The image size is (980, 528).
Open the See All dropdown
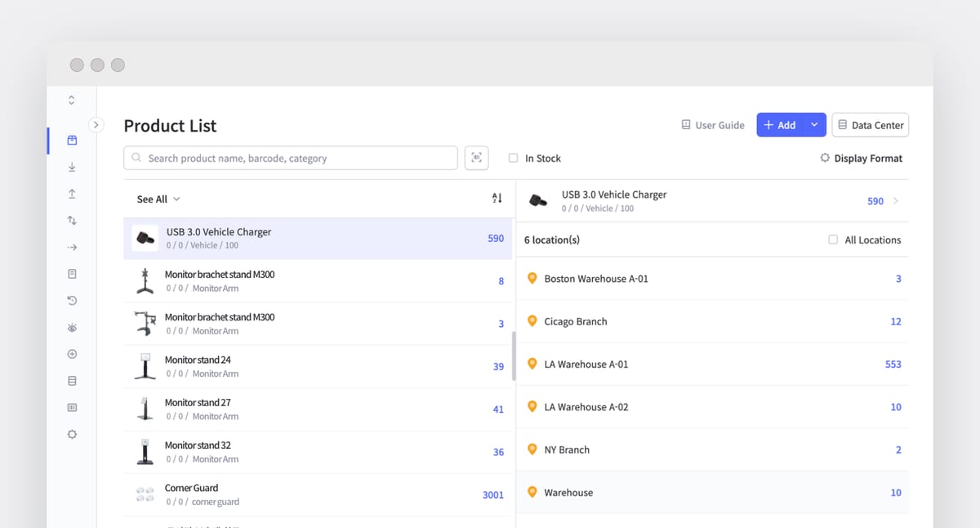coord(157,199)
